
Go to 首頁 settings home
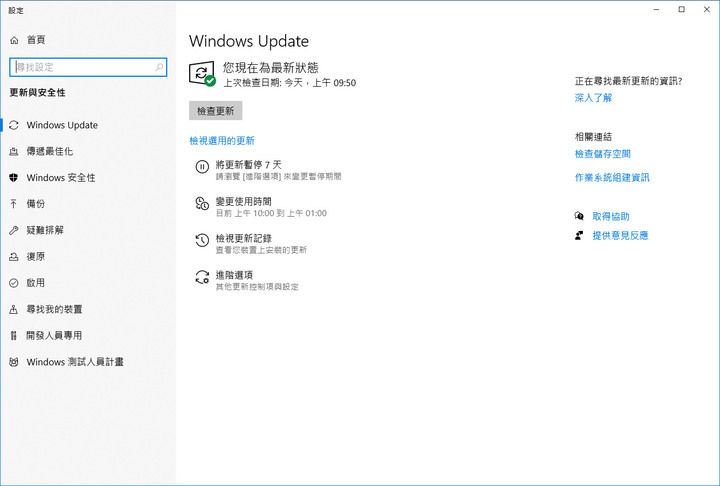point(36,40)
